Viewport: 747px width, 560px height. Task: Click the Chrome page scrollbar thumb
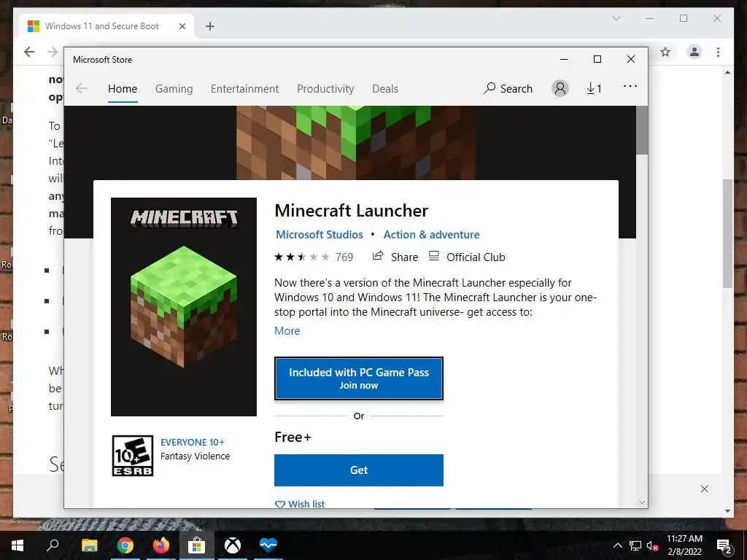pyautogui.click(x=727, y=233)
